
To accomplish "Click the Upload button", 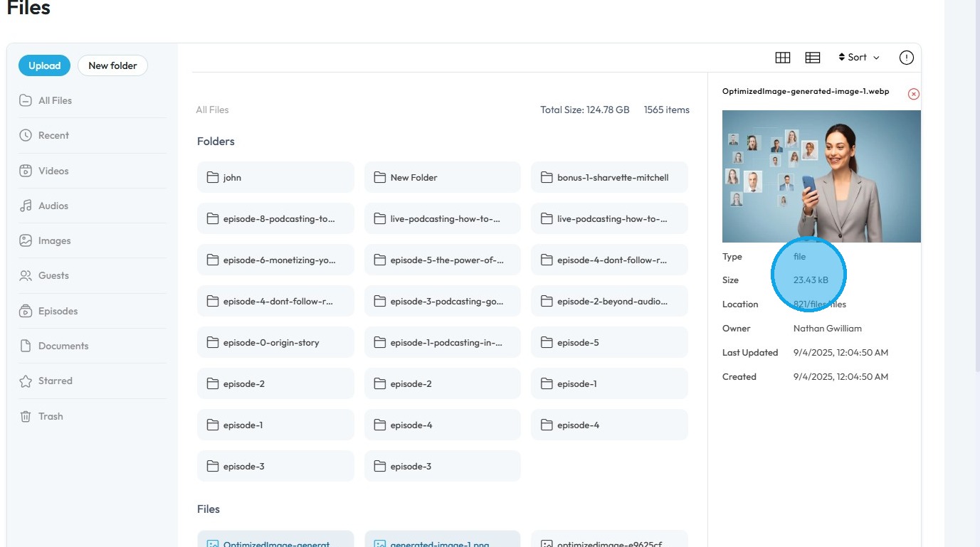I will point(44,65).
